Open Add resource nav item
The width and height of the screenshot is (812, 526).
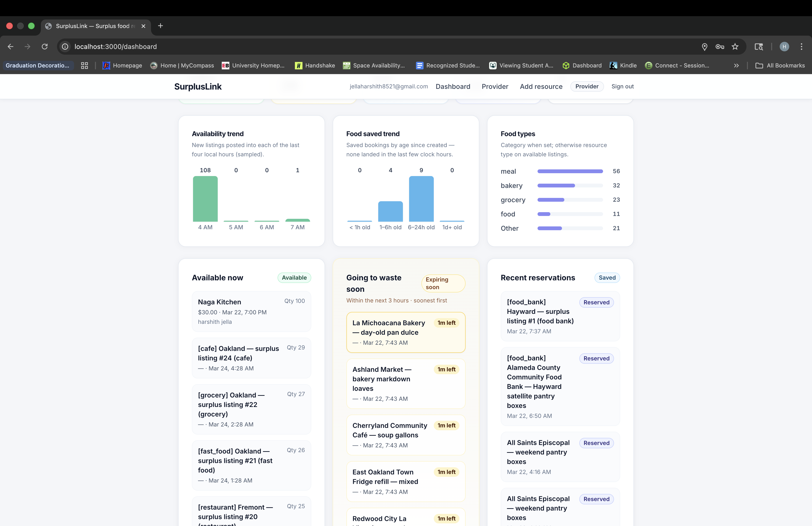tap(541, 86)
